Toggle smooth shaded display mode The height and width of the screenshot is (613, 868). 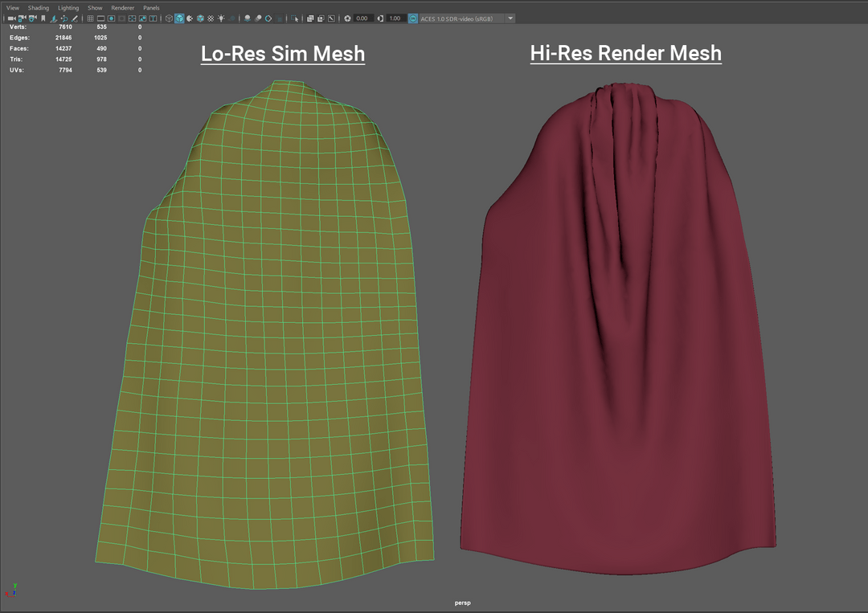pyautogui.click(x=180, y=18)
